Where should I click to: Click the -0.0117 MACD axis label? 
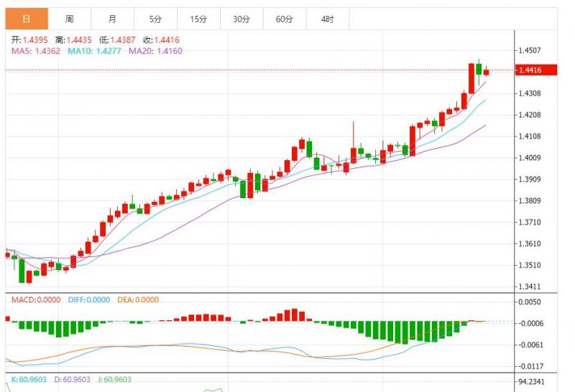(x=530, y=366)
